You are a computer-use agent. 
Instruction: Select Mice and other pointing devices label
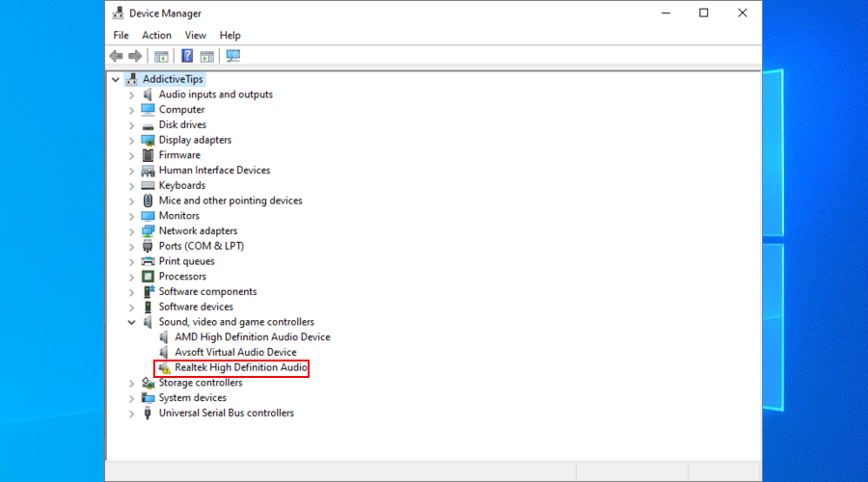[231, 201]
